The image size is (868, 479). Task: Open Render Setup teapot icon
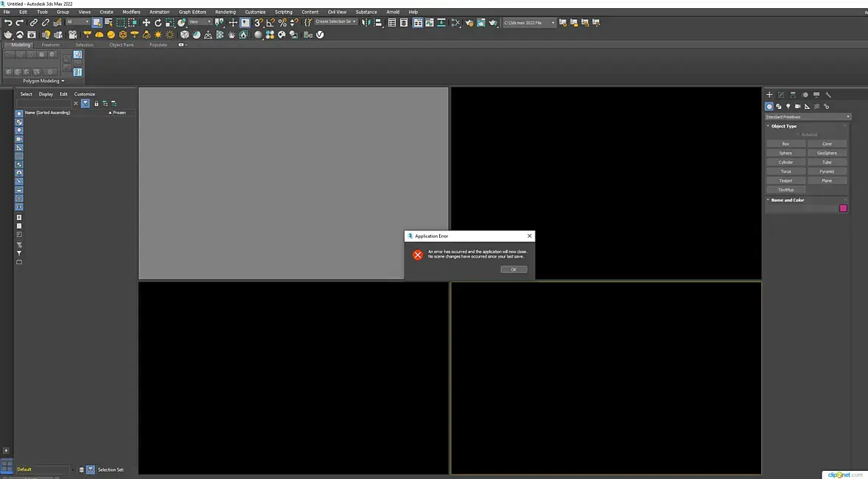click(469, 23)
